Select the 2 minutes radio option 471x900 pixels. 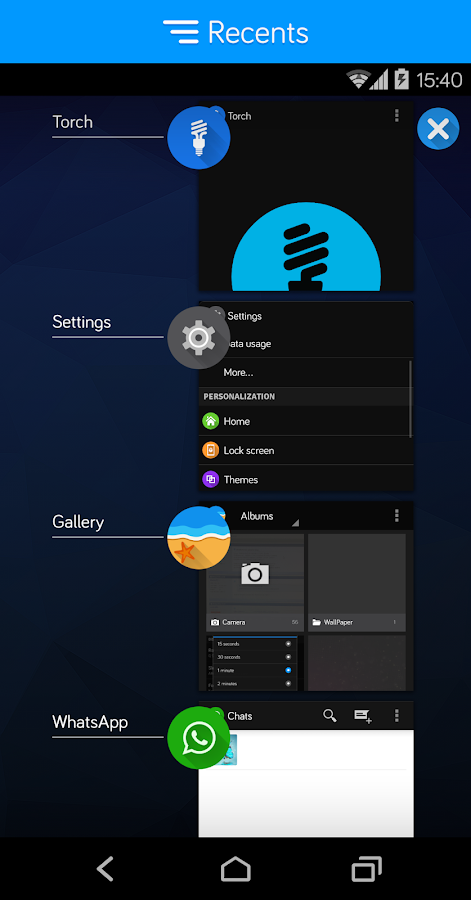[288, 684]
